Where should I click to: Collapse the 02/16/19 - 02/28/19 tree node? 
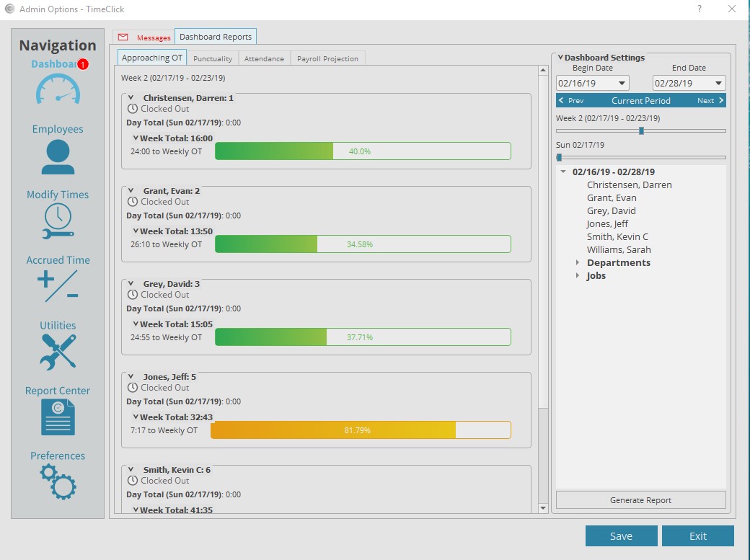point(563,172)
